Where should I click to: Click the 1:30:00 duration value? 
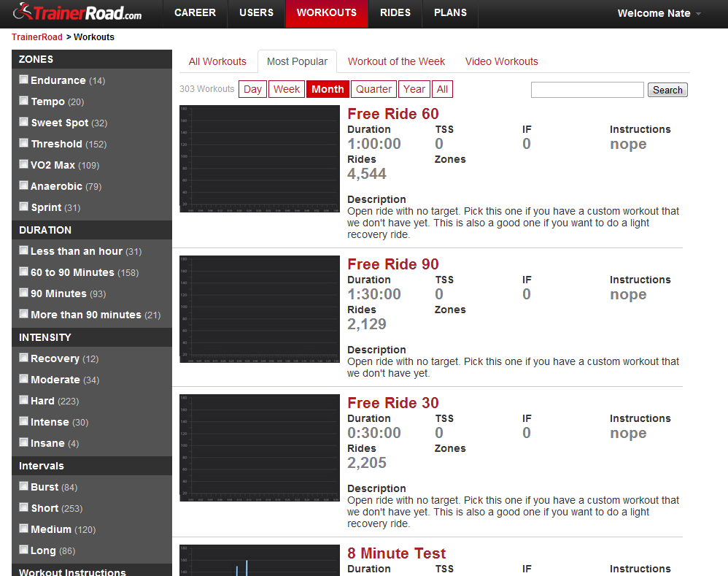374,294
